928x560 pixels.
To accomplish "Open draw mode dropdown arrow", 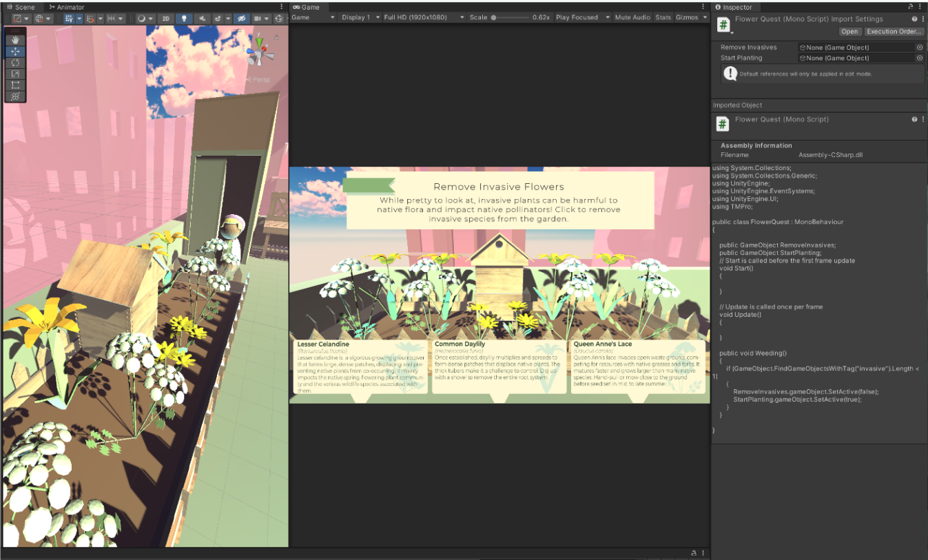I will point(151,19).
